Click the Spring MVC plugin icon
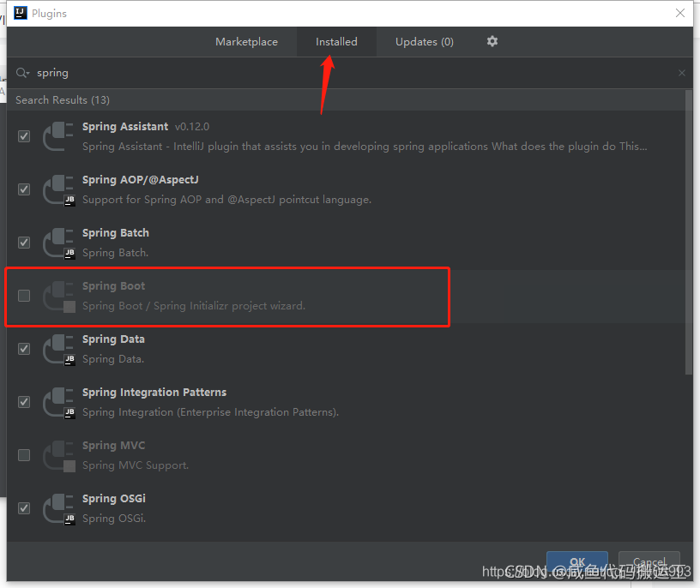This screenshot has height=588, width=700. coord(58,455)
